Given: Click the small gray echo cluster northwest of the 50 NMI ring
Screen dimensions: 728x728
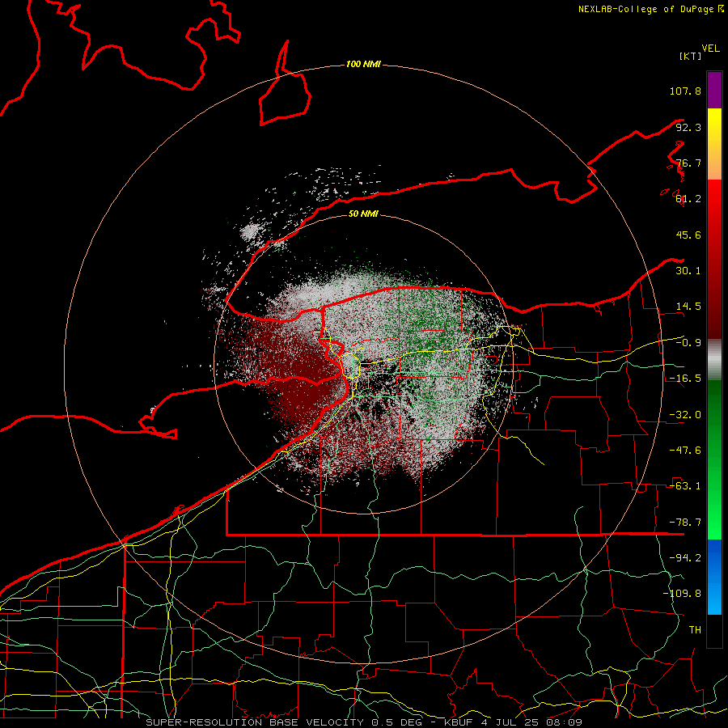Looking at the screenshot, I should coord(253,231).
